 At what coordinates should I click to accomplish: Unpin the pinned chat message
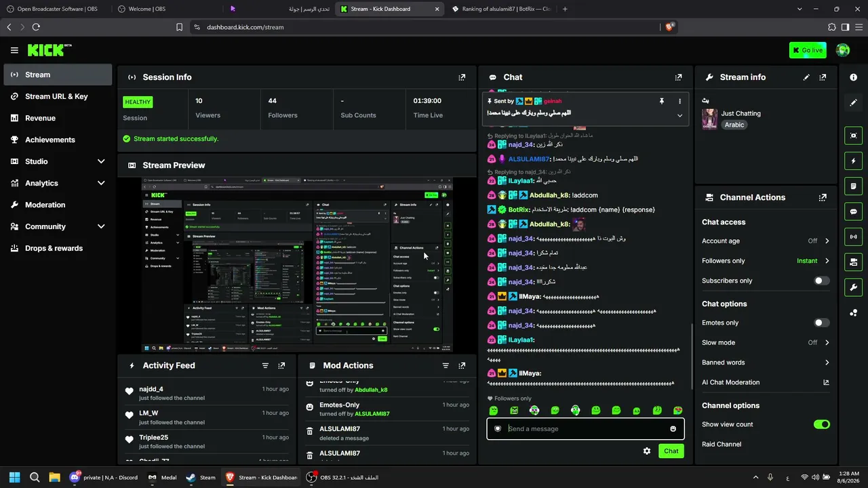pyautogui.click(x=662, y=101)
